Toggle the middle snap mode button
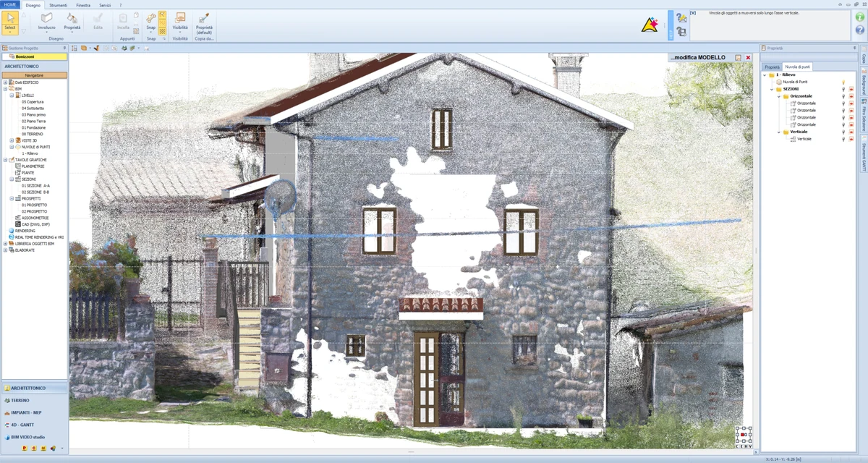Screen dimensions: 868x463 [162, 23]
